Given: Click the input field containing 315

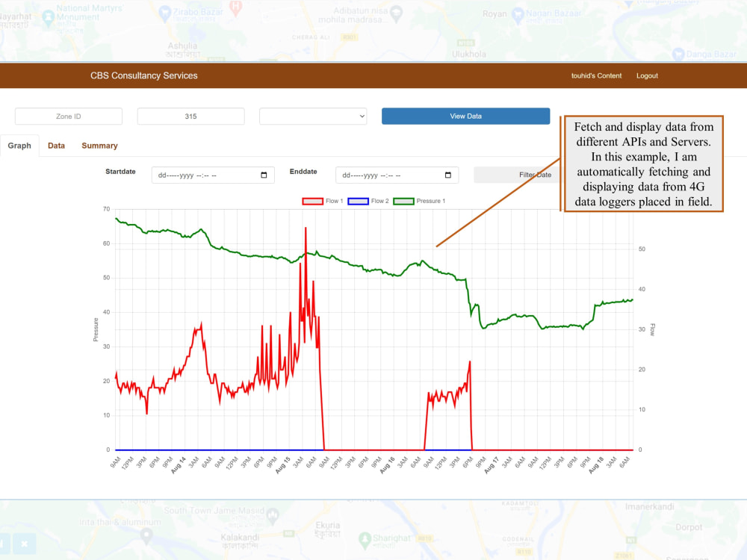Looking at the screenshot, I should tap(191, 116).
